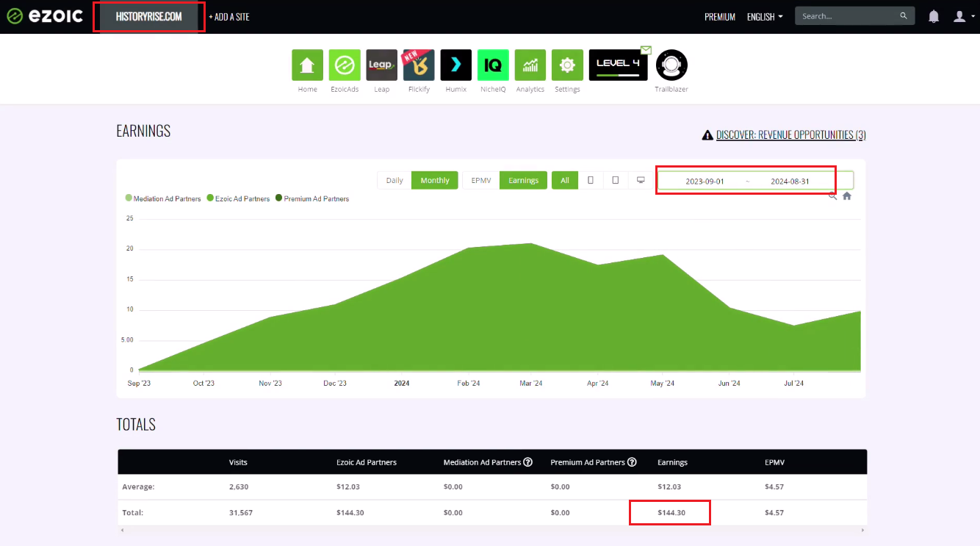This screenshot has height=546, width=980.
Task: Click the Level 4 badge
Action: (x=619, y=65)
